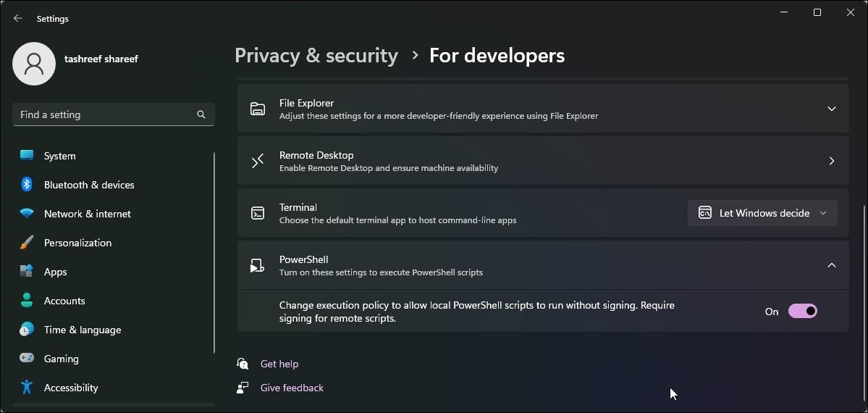Click the For developers page title
The width and height of the screenshot is (868, 413).
click(x=497, y=56)
